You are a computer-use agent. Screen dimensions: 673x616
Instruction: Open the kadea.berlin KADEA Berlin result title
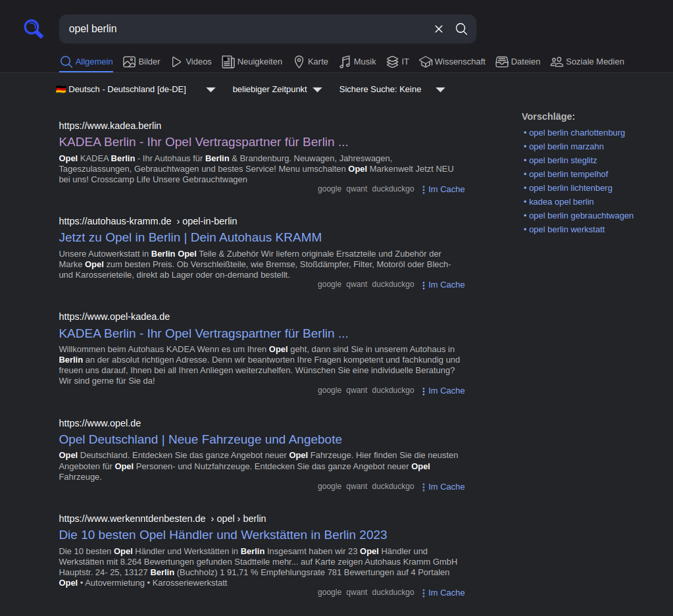pos(203,142)
